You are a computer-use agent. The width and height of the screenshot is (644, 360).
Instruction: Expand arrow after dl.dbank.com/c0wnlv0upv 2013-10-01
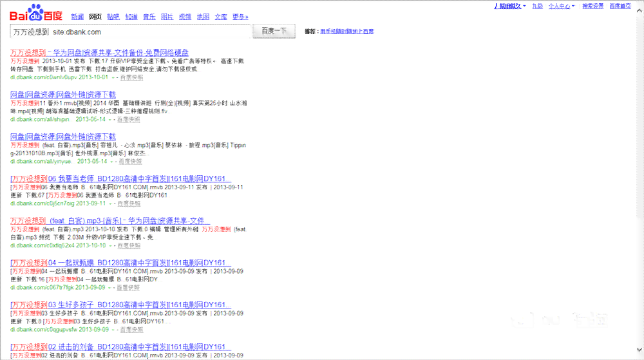[113, 77]
